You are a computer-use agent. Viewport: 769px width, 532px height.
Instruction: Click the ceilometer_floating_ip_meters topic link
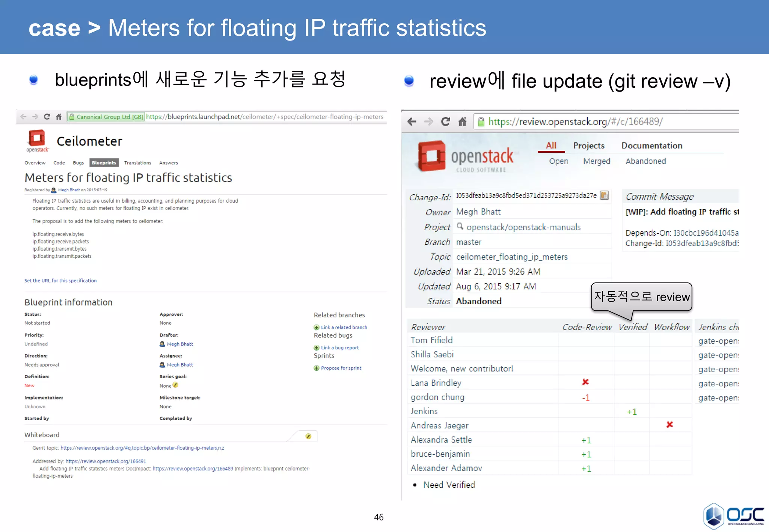pyautogui.click(x=512, y=257)
